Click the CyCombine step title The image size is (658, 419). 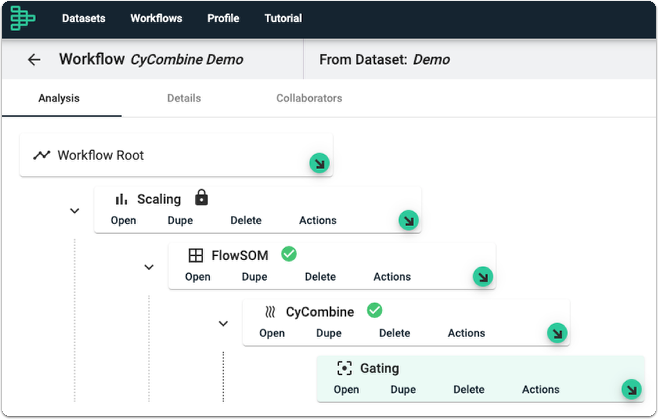[x=320, y=312]
